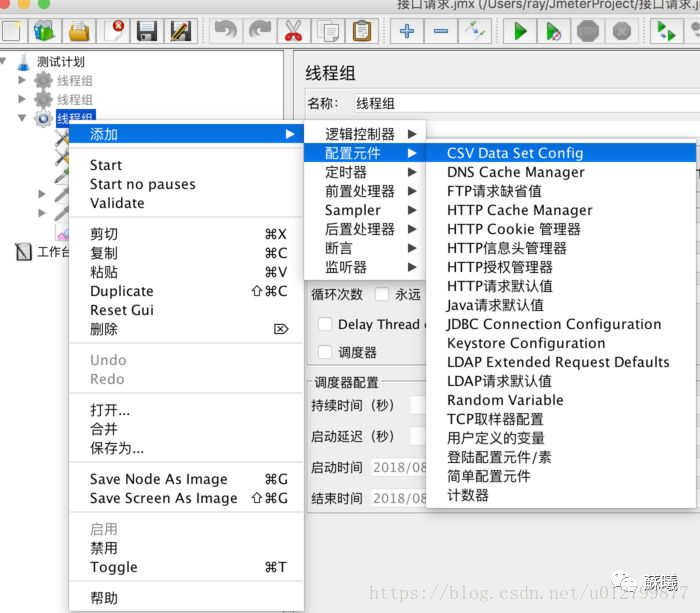
Task: Click the 启动时间 start time field
Action: coord(399,467)
